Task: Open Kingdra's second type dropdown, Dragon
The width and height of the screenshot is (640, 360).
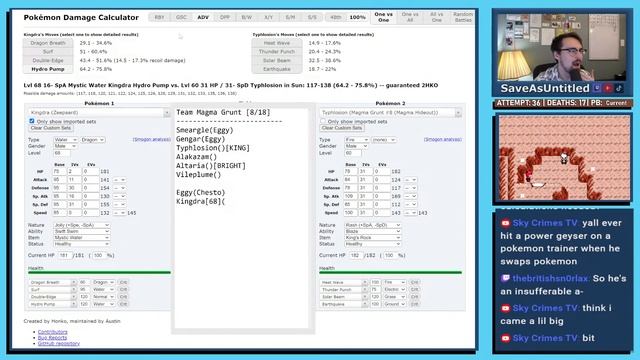Action: 93,140
